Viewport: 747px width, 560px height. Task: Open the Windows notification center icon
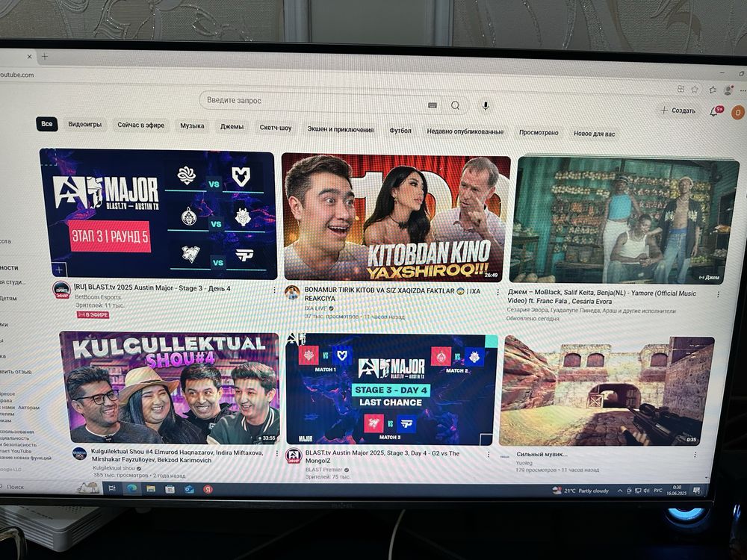(x=696, y=491)
